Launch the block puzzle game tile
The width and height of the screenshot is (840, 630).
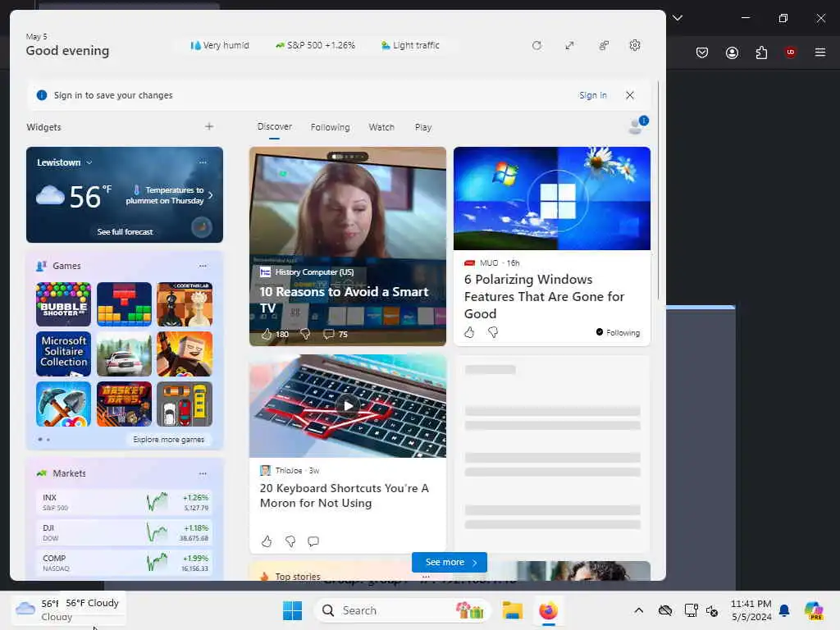pyautogui.click(x=125, y=304)
